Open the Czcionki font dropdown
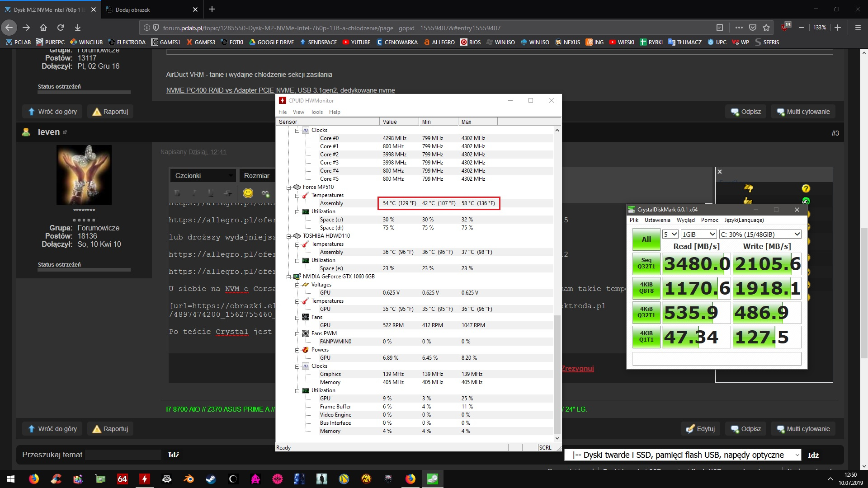The width and height of the screenshot is (868, 488). [203, 175]
